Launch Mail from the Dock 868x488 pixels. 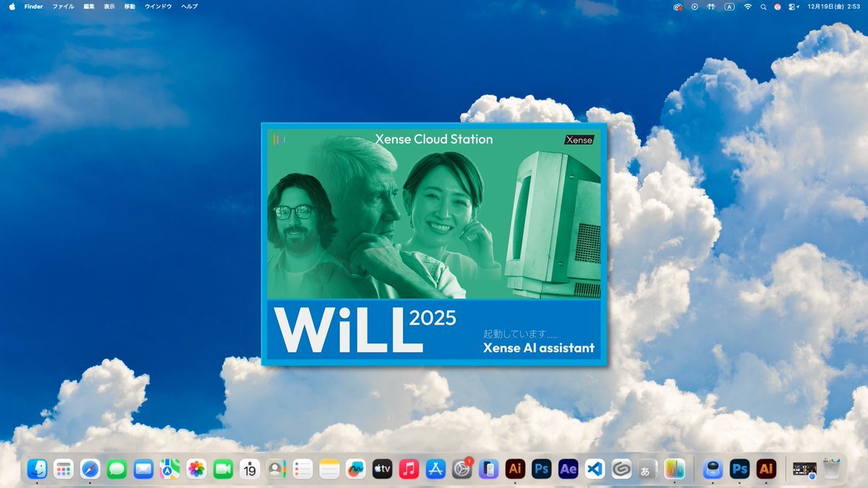click(x=143, y=469)
